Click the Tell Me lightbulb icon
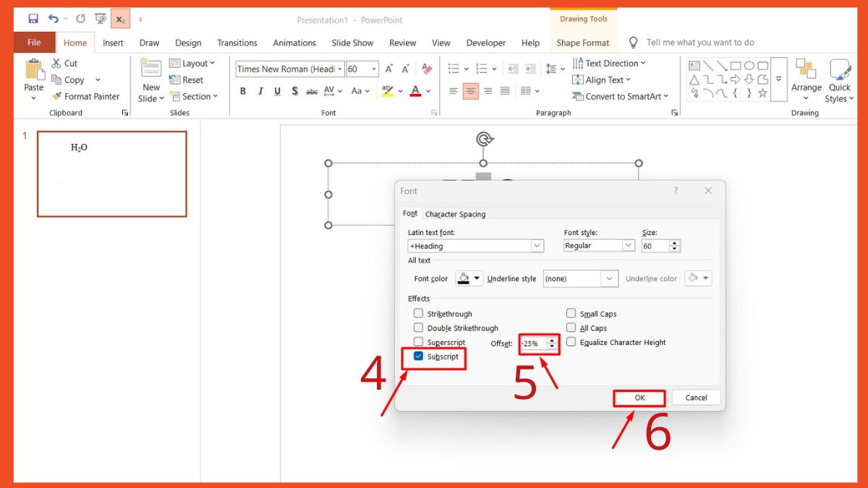Screen dimensions: 868x488 click(634, 43)
